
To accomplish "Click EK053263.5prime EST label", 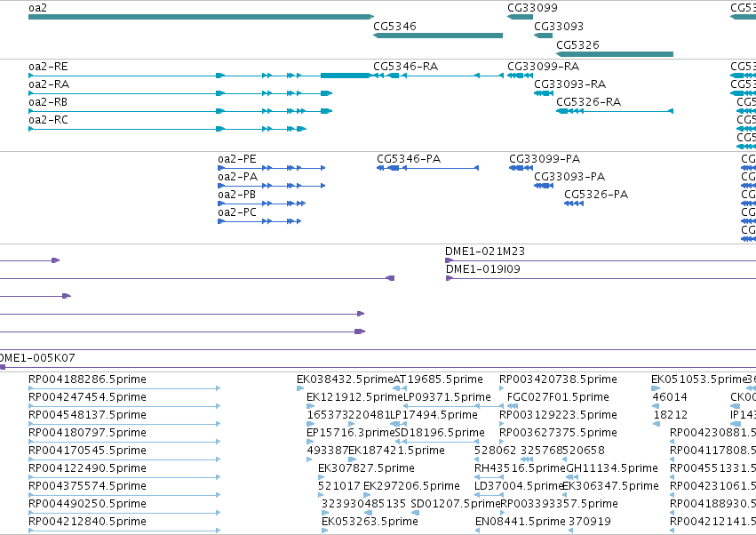I will [370, 522].
